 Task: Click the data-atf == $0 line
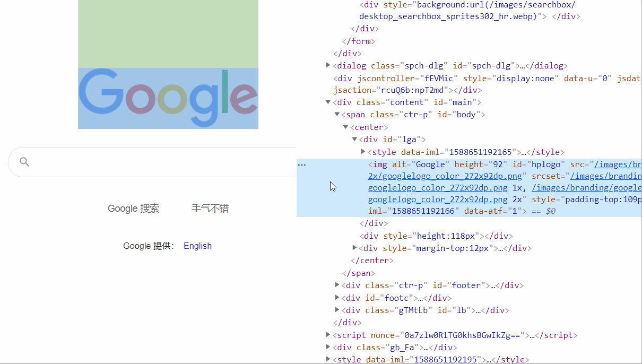462,211
